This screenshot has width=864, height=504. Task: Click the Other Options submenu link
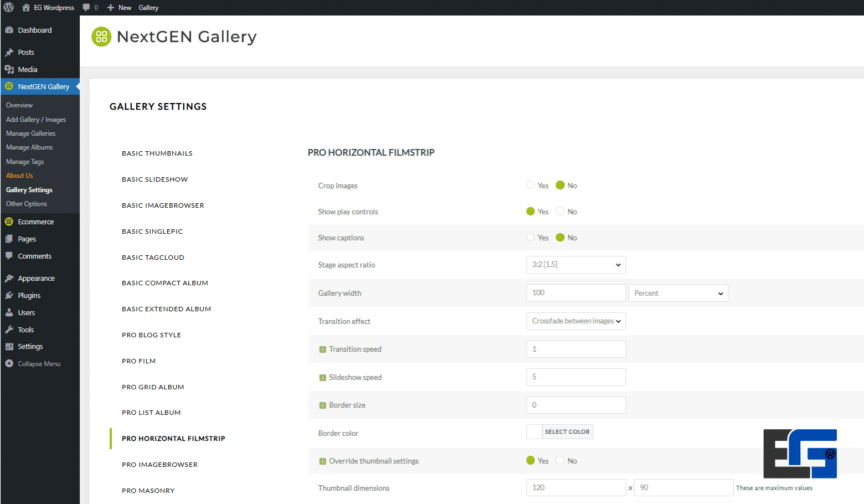[27, 204]
